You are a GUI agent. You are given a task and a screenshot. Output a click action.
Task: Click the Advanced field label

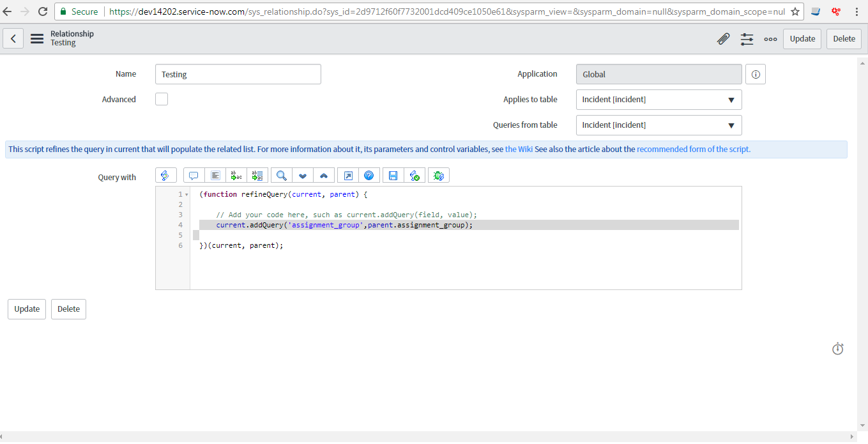[119, 100]
